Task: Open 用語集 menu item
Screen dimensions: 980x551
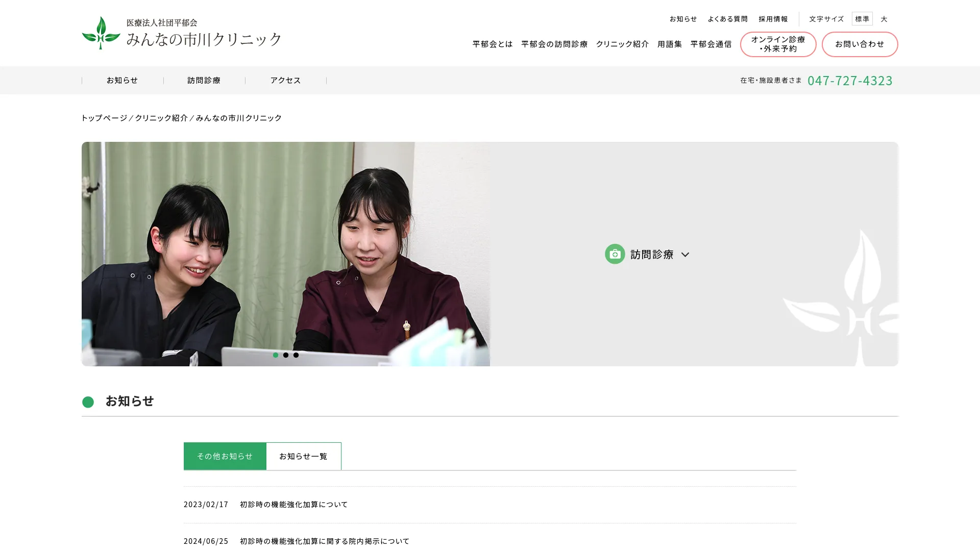Action: coord(670,44)
